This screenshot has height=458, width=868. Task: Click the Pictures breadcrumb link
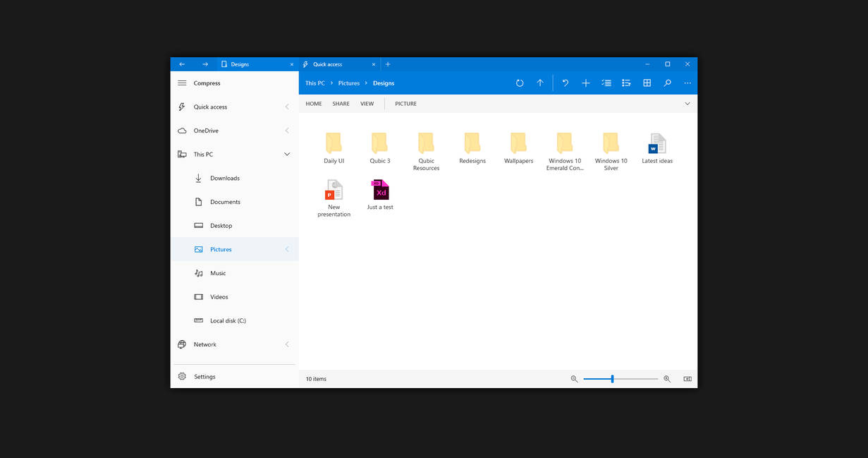[x=348, y=83]
